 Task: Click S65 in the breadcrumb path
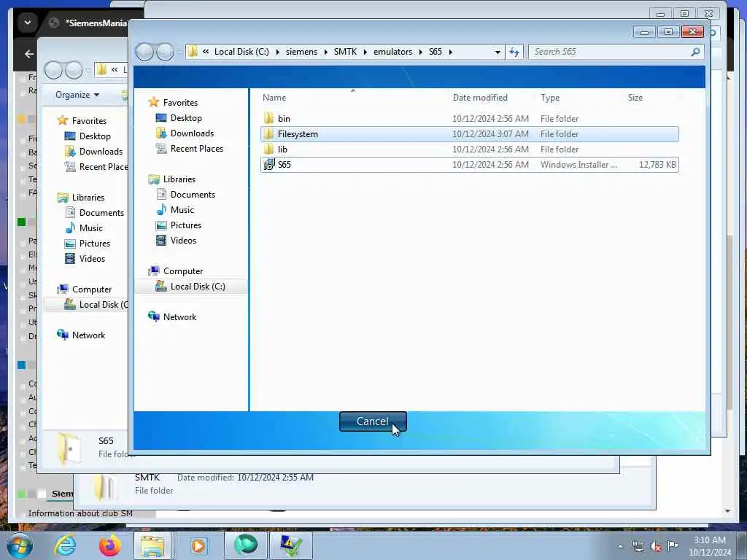click(x=436, y=52)
